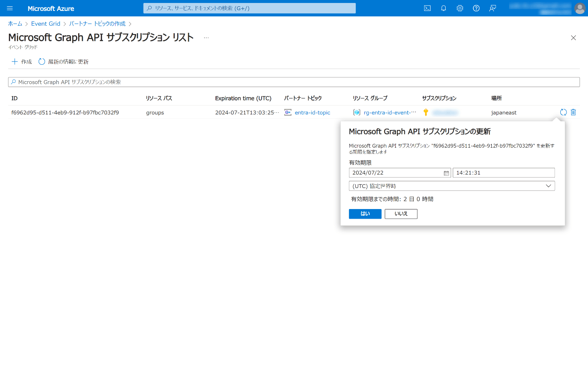Sort by リソース グループ column header
The width and height of the screenshot is (588, 368).
tap(370, 98)
